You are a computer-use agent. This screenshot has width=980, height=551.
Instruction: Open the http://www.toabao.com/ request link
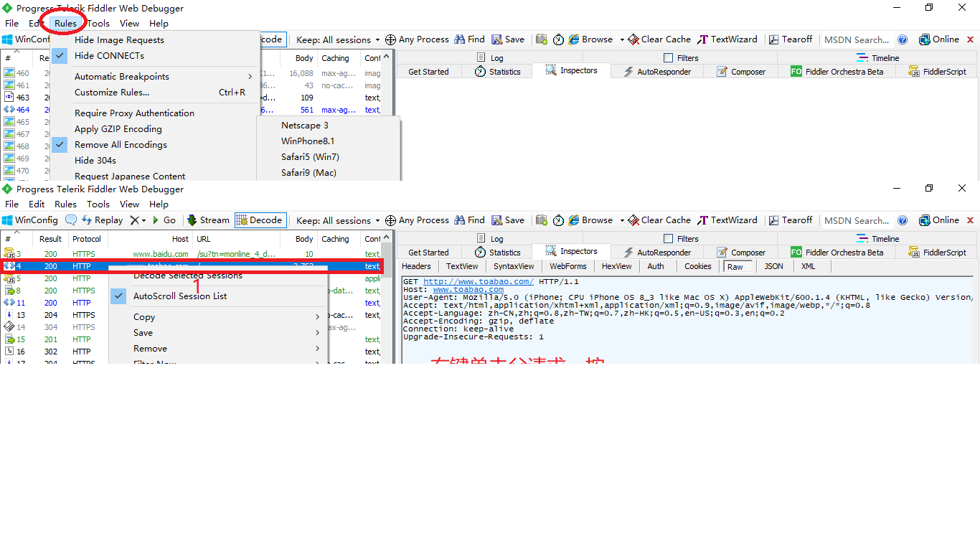[x=479, y=282]
